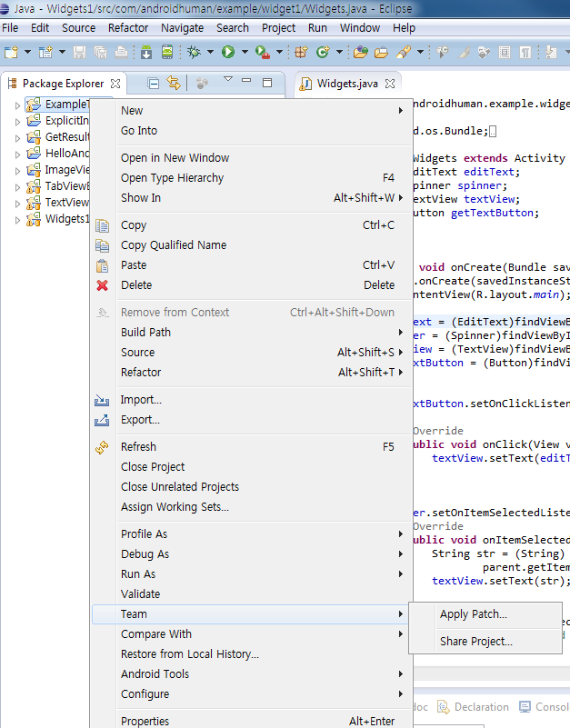Open the Search toolbar dropdown arrow
The width and height of the screenshot is (570, 728).
pyautogui.click(x=420, y=52)
